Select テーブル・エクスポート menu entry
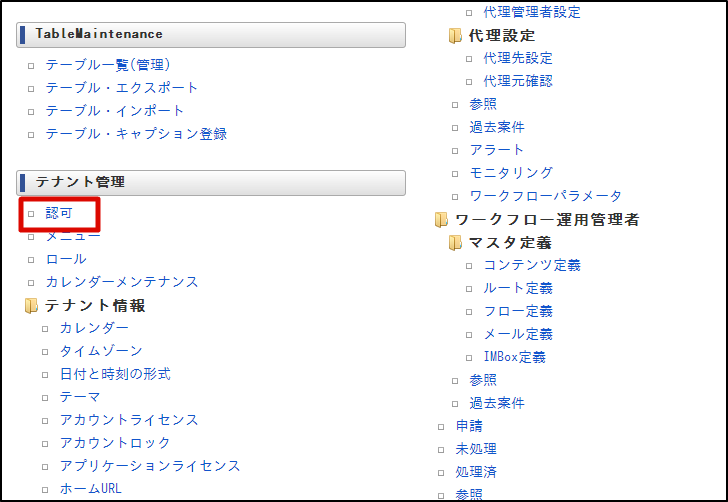 (122, 88)
